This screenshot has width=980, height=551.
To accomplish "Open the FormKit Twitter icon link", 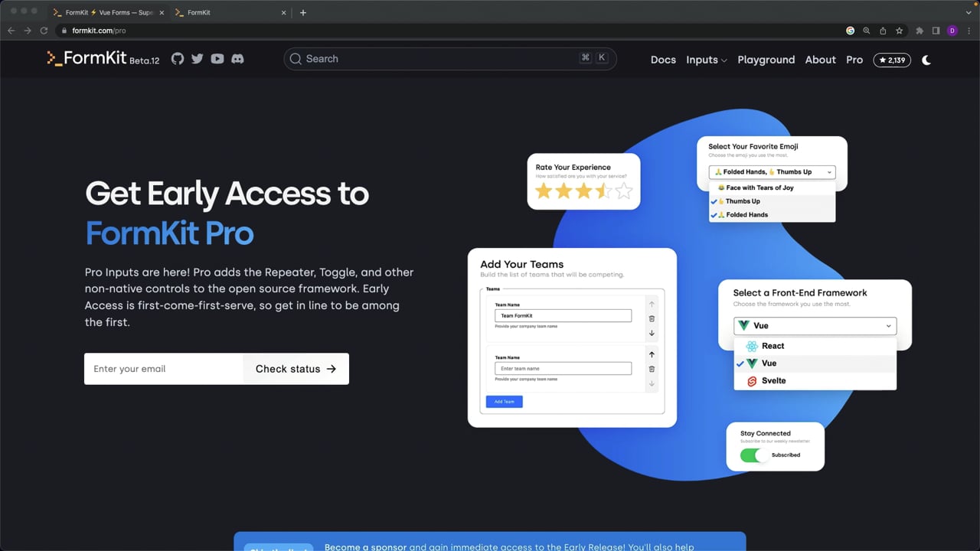I will (198, 59).
